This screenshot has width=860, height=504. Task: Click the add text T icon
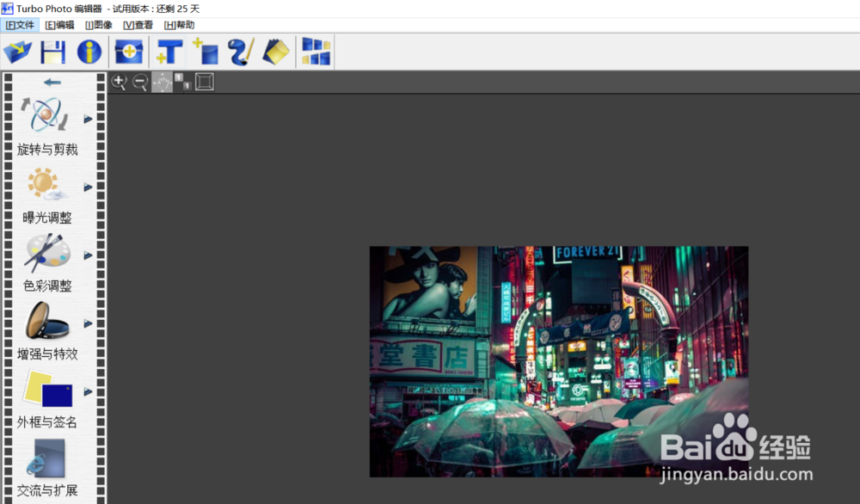(x=169, y=52)
